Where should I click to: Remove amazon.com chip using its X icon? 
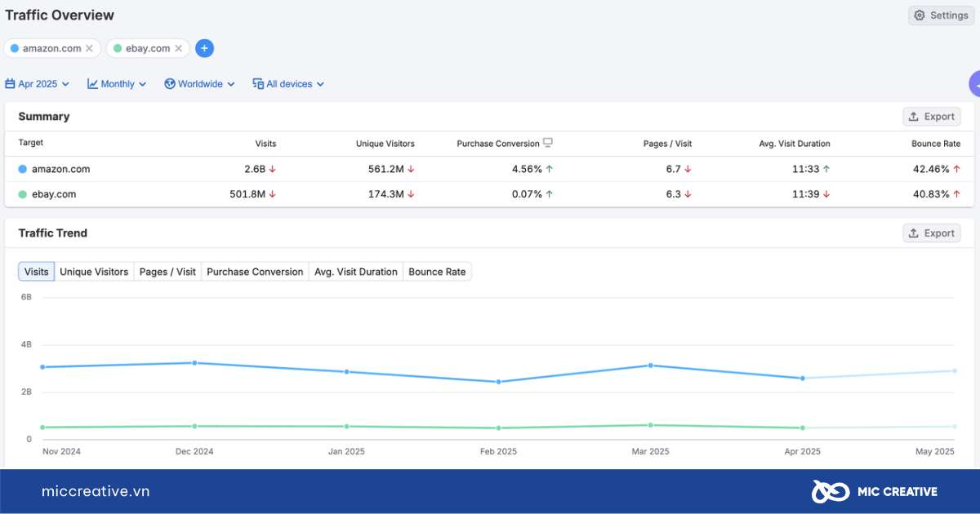[x=90, y=48]
